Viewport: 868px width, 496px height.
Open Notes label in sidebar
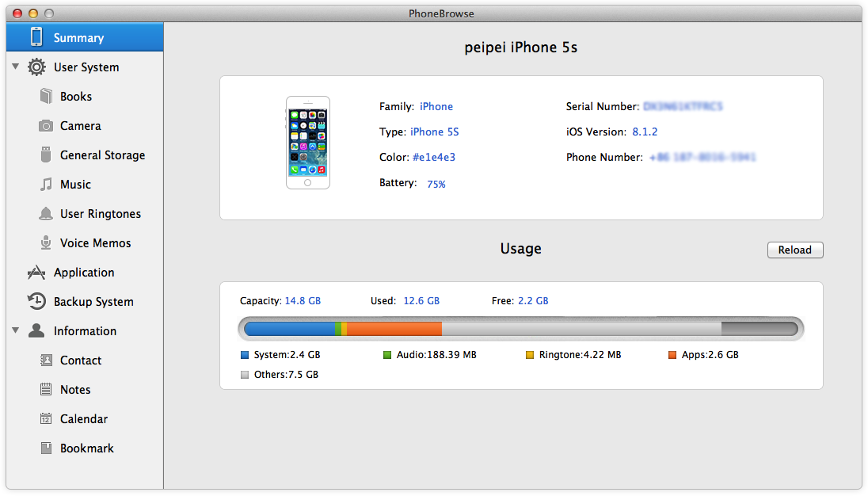coord(75,390)
